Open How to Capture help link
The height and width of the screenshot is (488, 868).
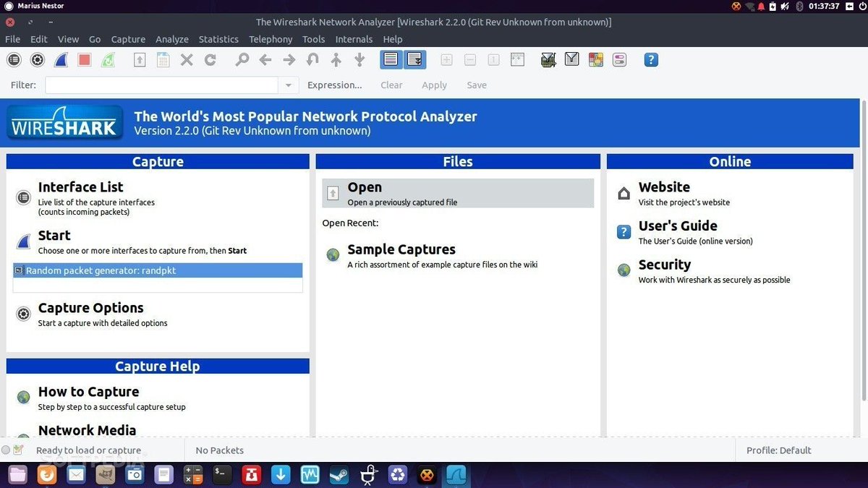pos(88,392)
